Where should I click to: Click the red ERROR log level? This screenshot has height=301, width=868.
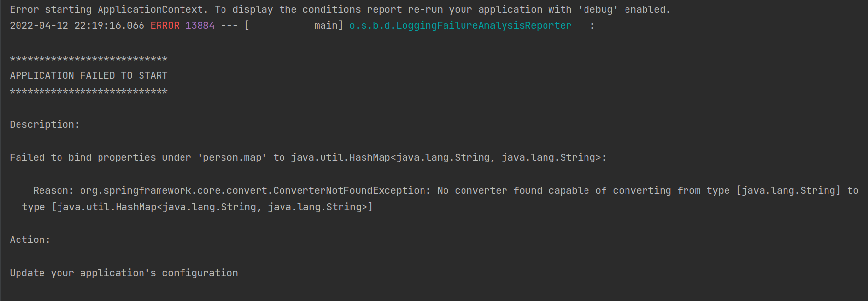(x=165, y=26)
